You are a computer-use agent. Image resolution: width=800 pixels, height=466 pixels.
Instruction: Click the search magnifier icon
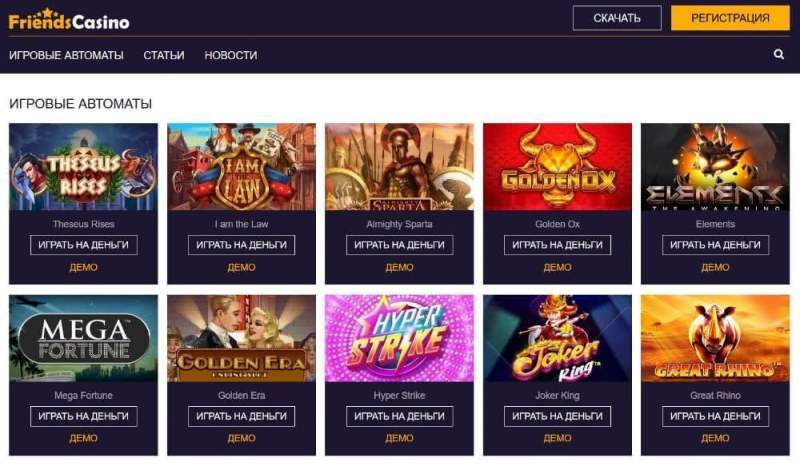[779, 55]
